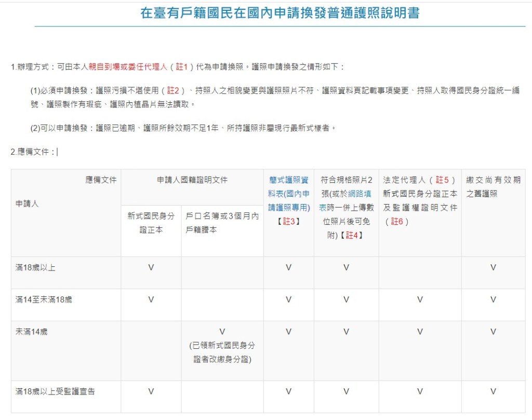Click the 滿18歲以上受監護宣告 row label
Image resolution: width=532 pixels, height=420 pixels.
click(55, 391)
